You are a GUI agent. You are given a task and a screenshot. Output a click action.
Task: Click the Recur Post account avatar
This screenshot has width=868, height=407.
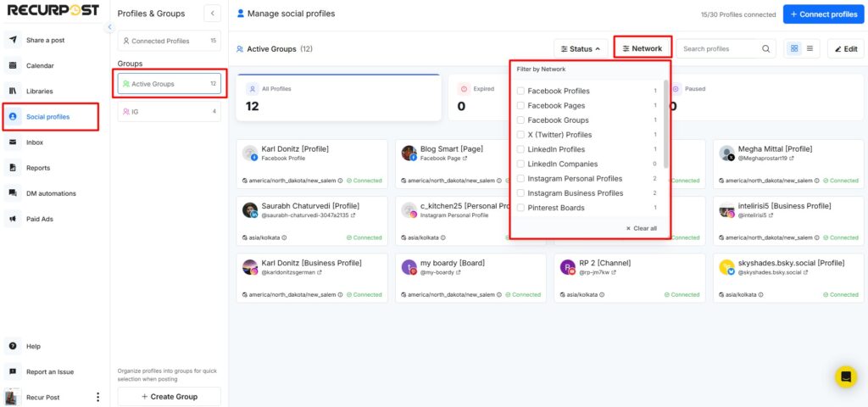(x=12, y=397)
